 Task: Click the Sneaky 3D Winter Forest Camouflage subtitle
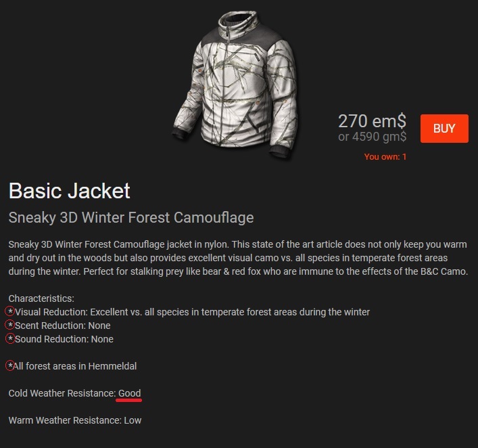131,218
